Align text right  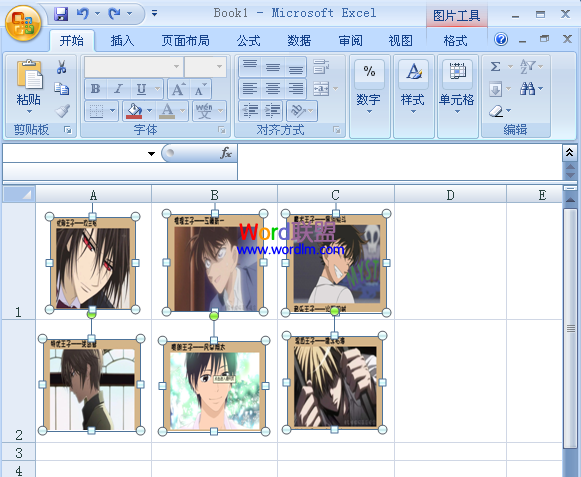296,89
